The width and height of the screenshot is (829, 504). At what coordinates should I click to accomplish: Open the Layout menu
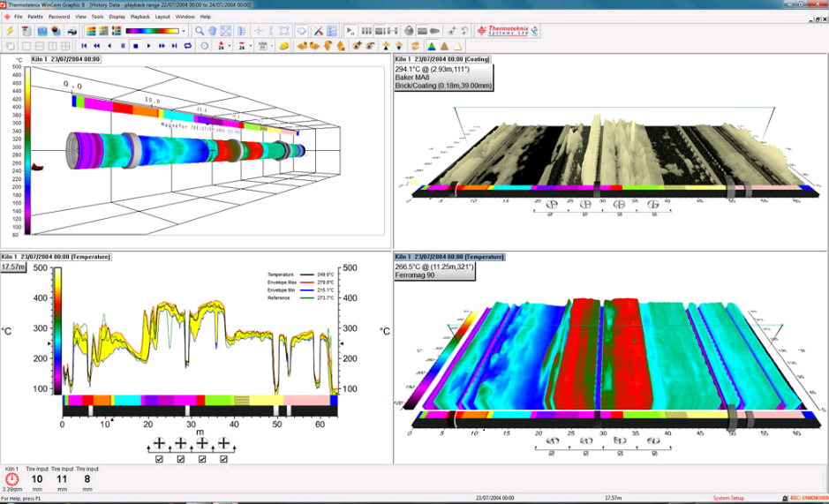pos(162,17)
